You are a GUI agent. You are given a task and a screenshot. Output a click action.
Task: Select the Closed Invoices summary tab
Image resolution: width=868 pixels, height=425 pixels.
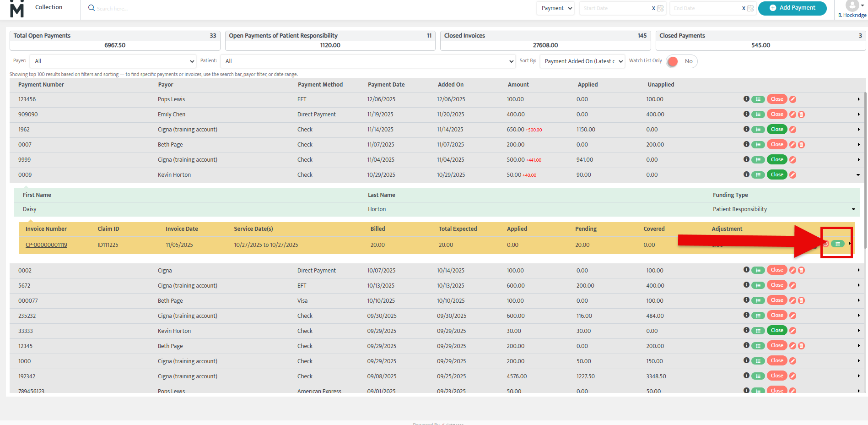(545, 40)
